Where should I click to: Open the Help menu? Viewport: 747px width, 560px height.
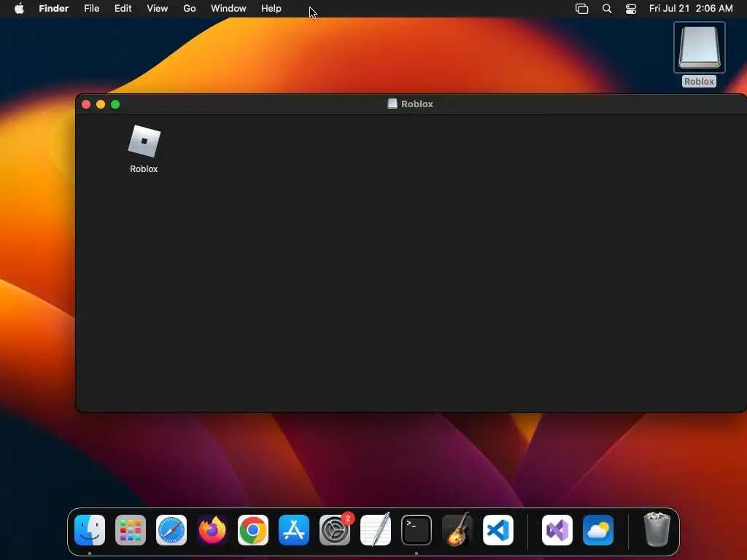pos(271,9)
